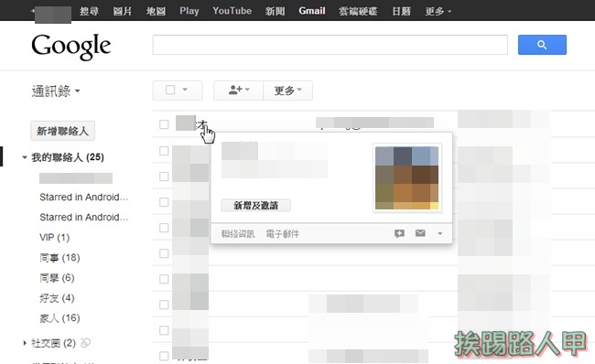The image size is (595, 364).
Task: Select the second Starred in Android group
Action: point(84,218)
